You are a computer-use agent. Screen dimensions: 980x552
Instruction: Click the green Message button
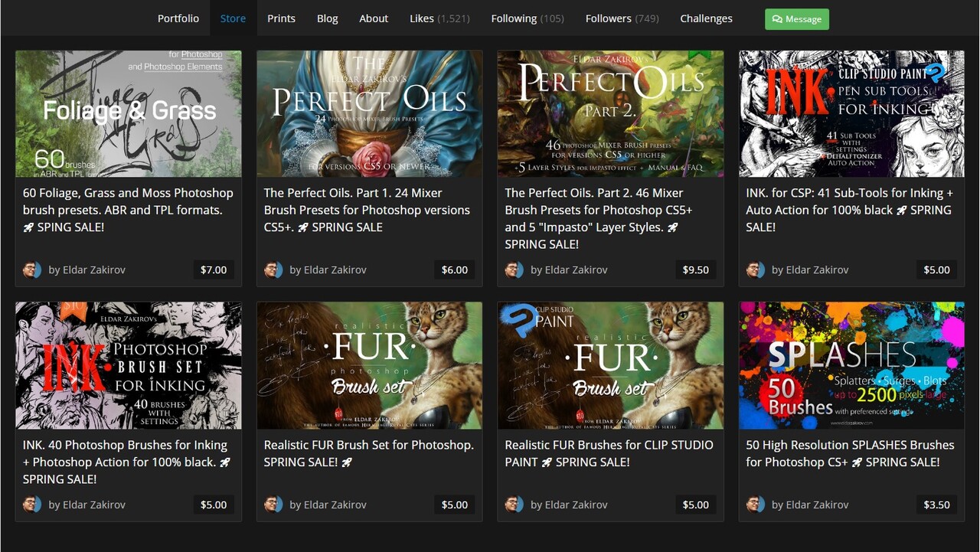click(797, 19)
